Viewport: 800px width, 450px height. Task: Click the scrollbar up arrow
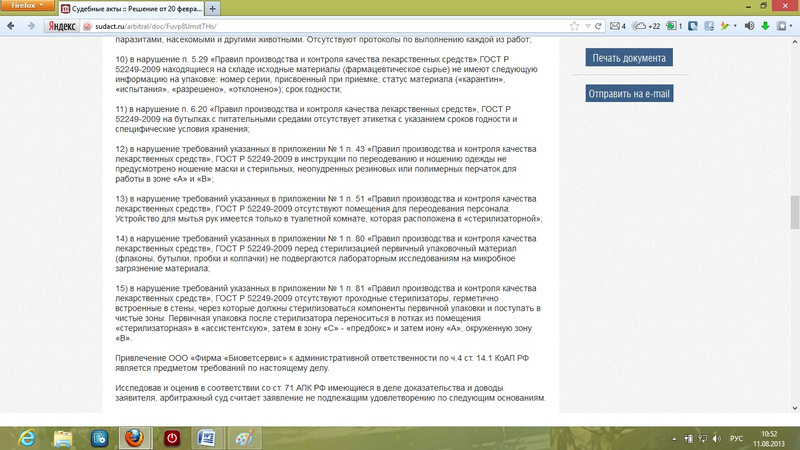(x=795, y=42)
